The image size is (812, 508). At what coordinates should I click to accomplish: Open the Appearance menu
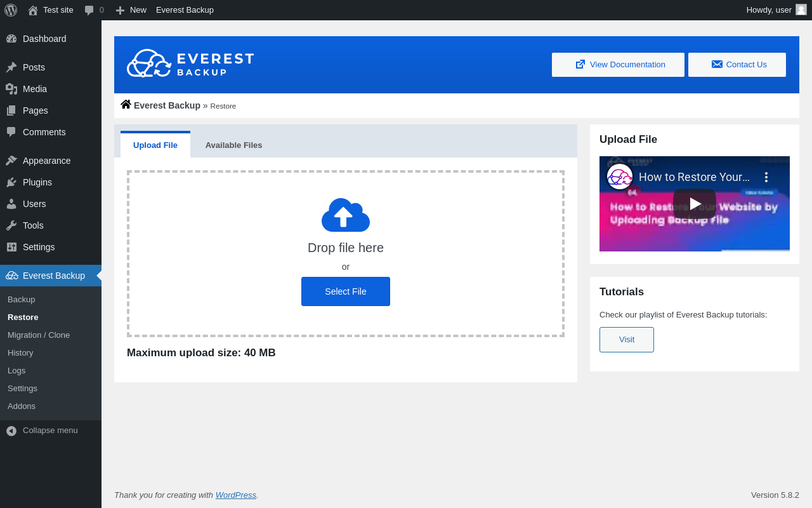click(51, 161)
